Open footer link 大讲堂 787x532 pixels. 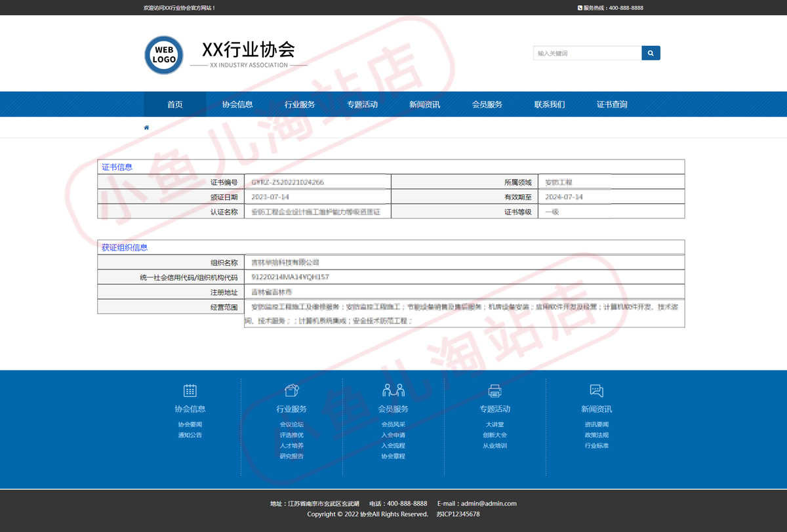coord(495,424)
